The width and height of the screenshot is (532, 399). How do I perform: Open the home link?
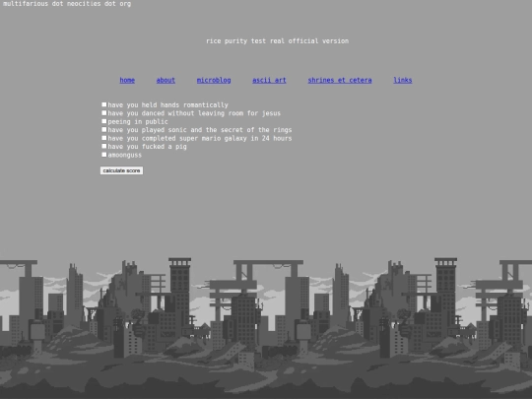coord(127,80)
